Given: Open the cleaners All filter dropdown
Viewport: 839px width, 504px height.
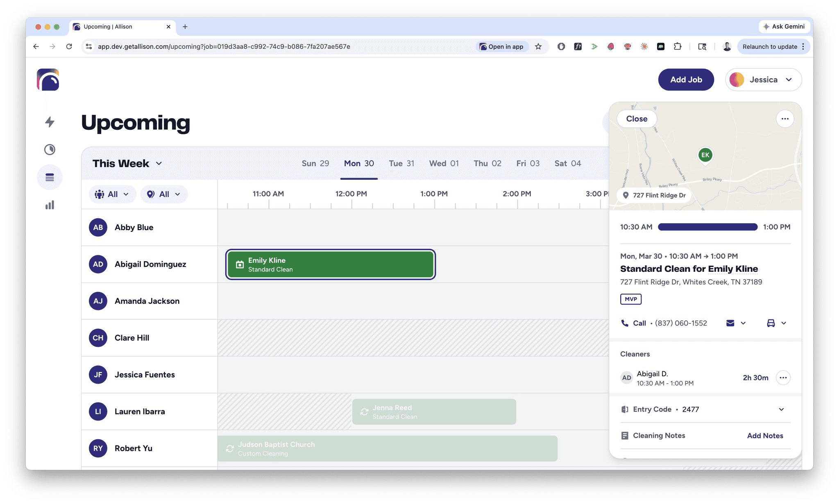Looking at the screenshot, I should [x=111, y=194].
